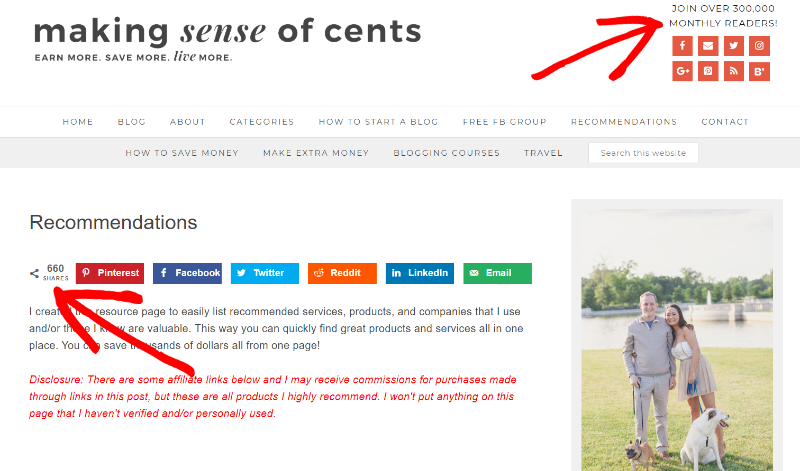800x471 pixels.
Task: Open the How To Start A Blog menu
Action: click(378, 122)
